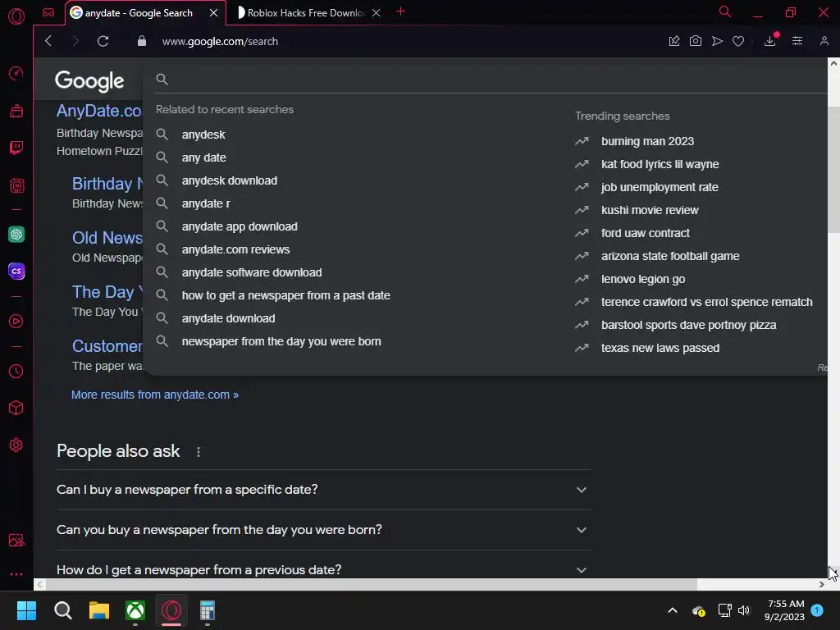Click the Google logo

click(x=89, y=81)
